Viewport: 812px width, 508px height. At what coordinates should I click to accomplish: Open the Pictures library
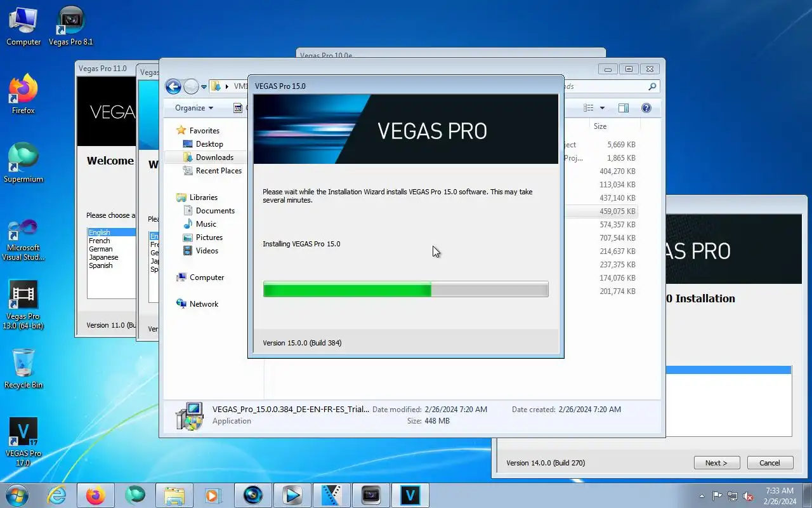(209, 237)
